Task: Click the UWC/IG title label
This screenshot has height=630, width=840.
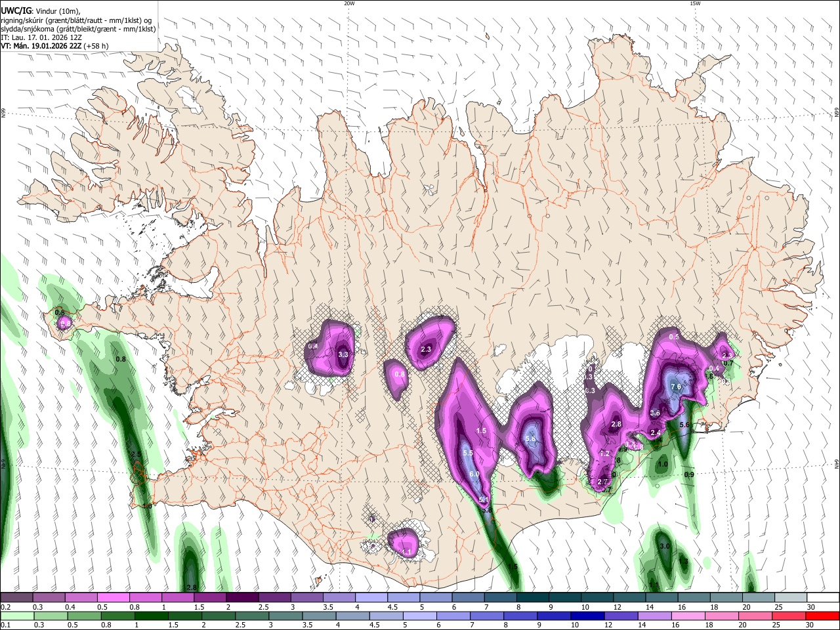Action: tap(15, 11)
